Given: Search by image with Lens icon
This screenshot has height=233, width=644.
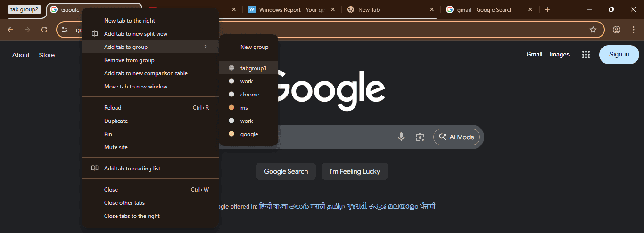Looking at the screenshot, I should point(420,137).
